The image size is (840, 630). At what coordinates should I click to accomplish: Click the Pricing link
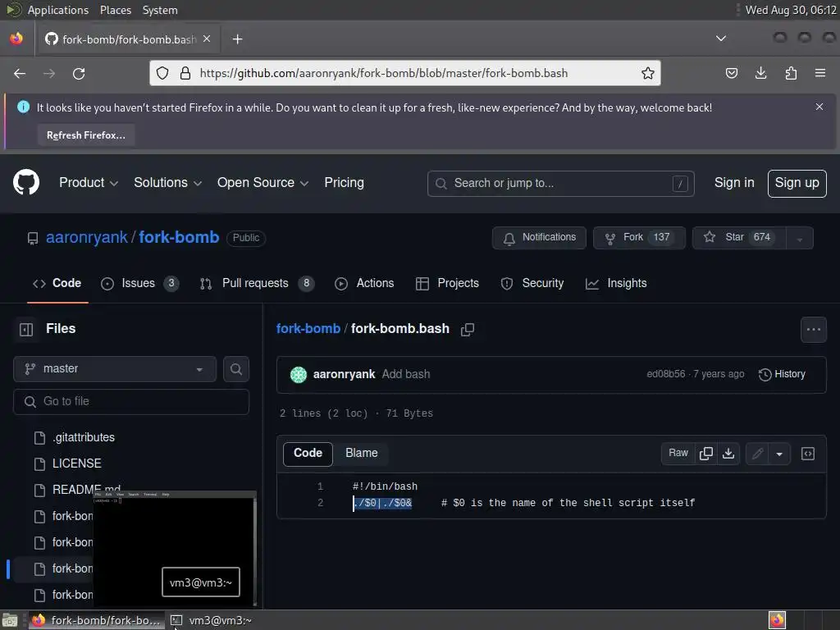tap(344, 183)
